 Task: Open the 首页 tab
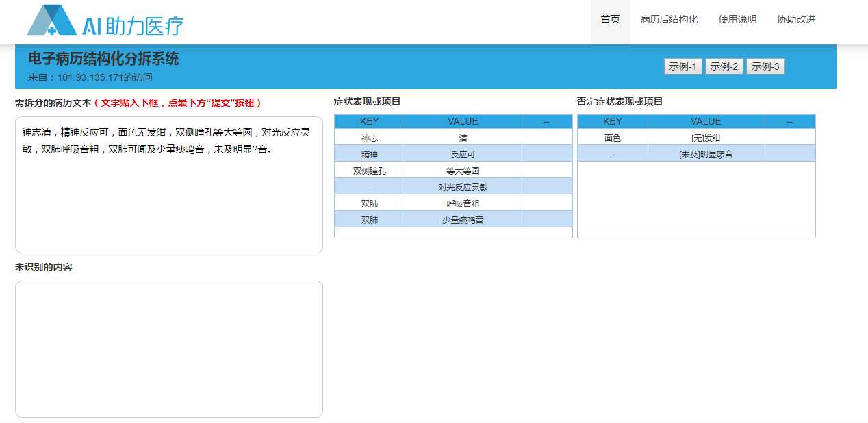click(x=610, y=19)
